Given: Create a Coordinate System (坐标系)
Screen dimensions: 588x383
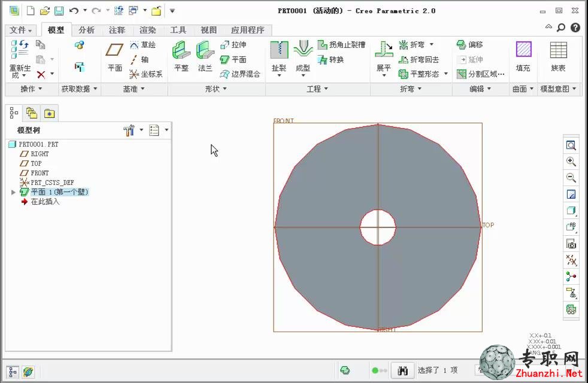Looking at the screenshot, I should click(146, 74).
